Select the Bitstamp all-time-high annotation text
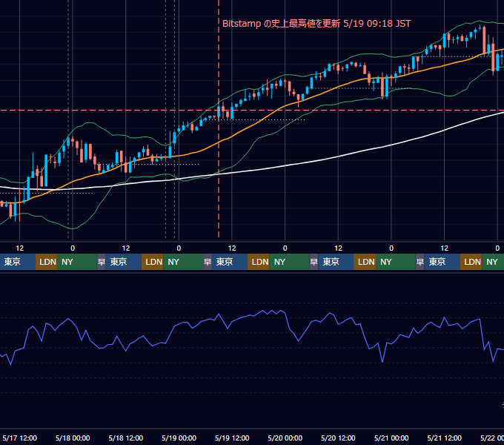This screenshot has width=504, height=445. pos(316,24)
